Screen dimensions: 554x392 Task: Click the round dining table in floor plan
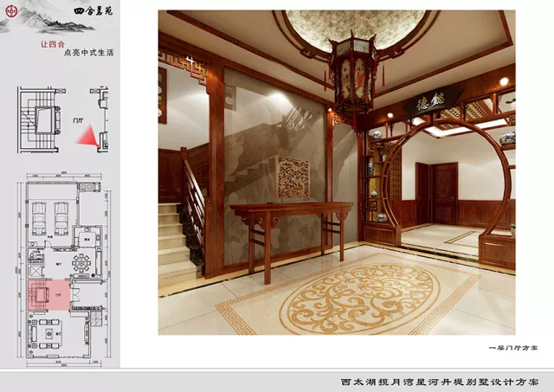pyautogui.click(x=81, y=263)
